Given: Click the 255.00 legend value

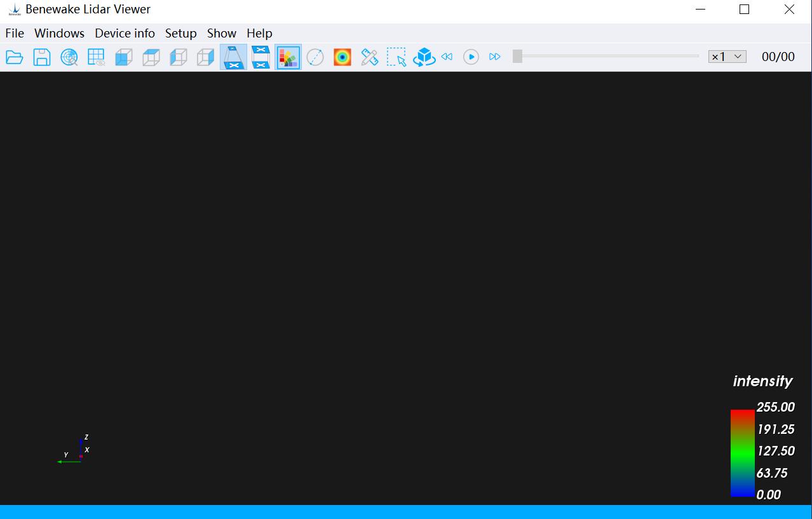Looking at the screenshot, I should 776,407.
